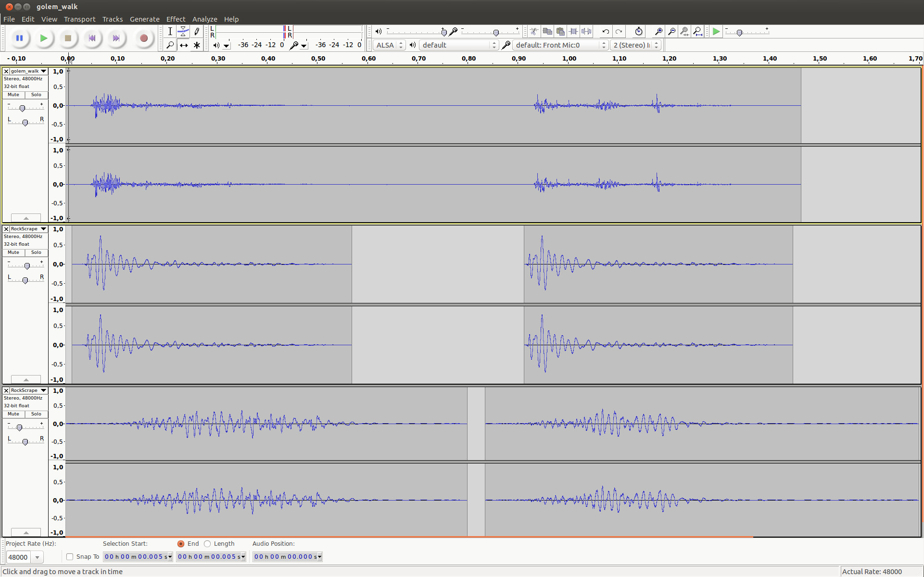Close the golem_walk track
Image resolution: width=924 pixels, height=577 pixels.
6,71
